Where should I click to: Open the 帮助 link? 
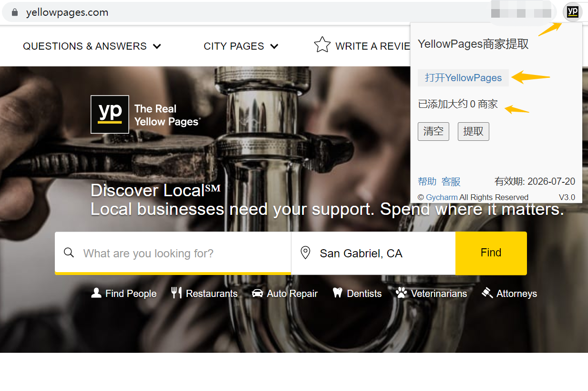pos(427,181)
